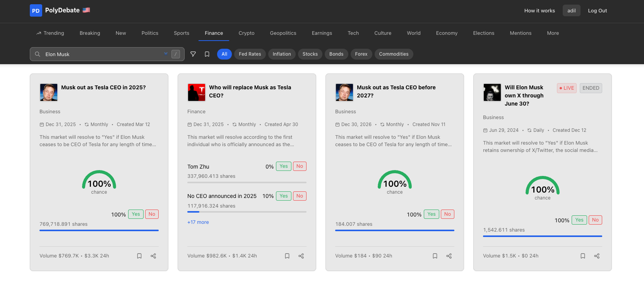Click Yes on Musk out before 2027 card
644x283 pixels.
pyautogui.click(x=432, y=214)
